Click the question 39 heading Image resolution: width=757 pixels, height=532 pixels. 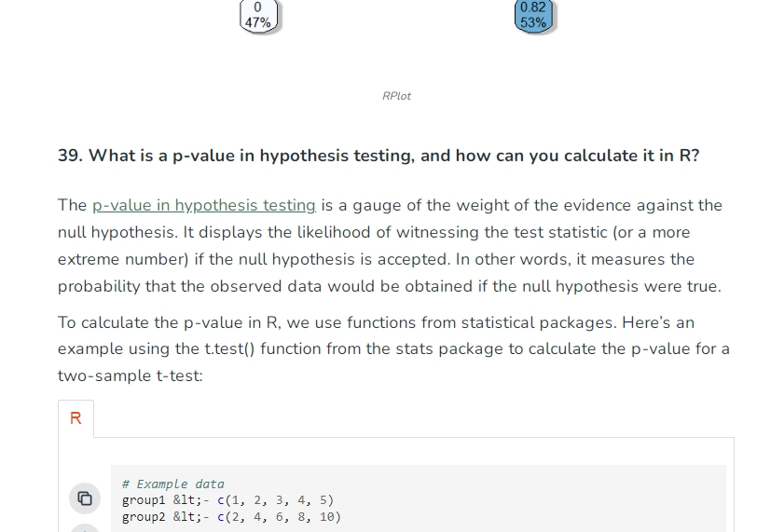378,156
